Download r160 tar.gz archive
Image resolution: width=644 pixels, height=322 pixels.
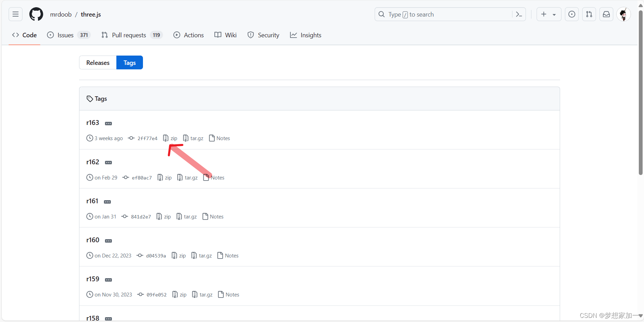click(202, 255)
